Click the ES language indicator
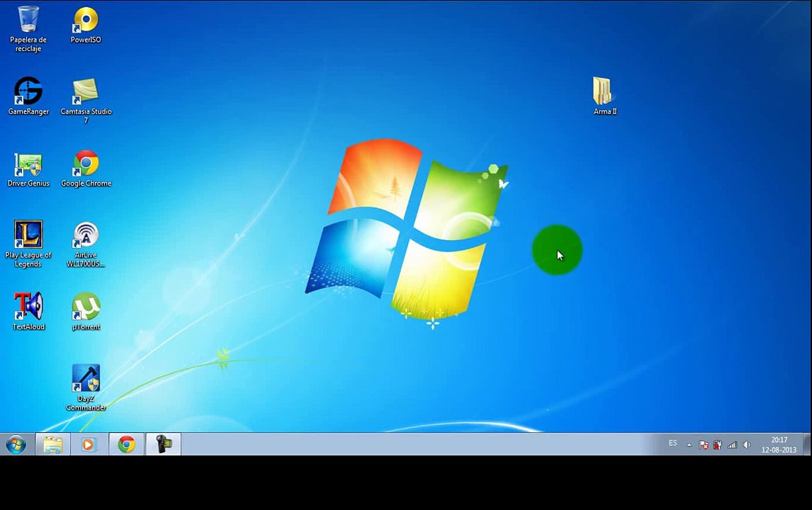 [672, 443]
